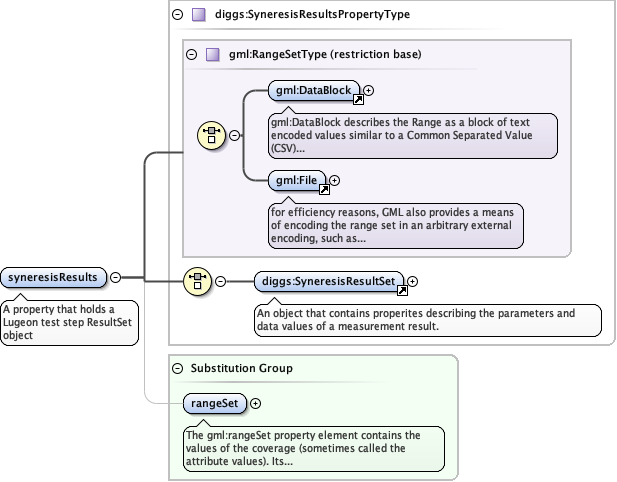Screen dimensions: 617x482
Task: Collapse the gml:RangeSetType restriction base box
Action: pos(191,53)
